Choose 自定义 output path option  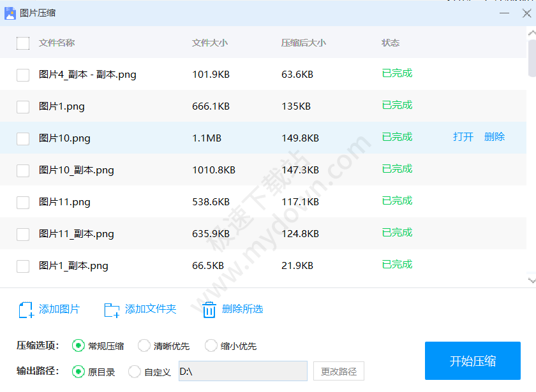(135, 372)
